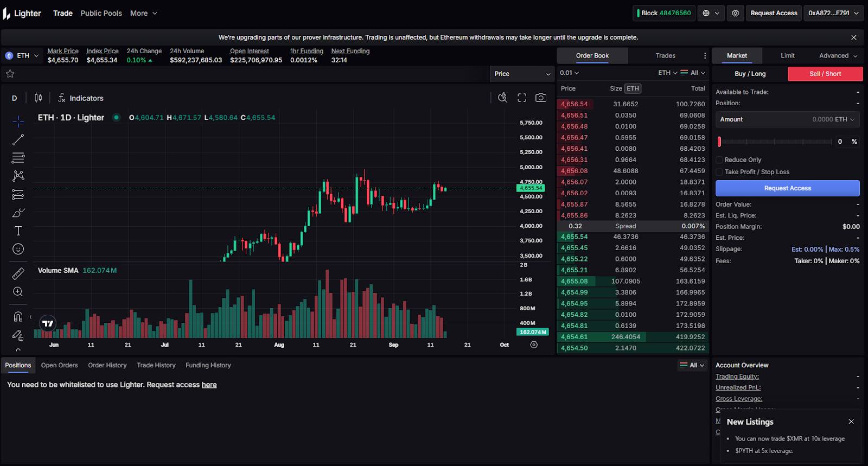Open the ETH market selector dropdown
Viewport: 868px width, 466px height.
point(22,56)
